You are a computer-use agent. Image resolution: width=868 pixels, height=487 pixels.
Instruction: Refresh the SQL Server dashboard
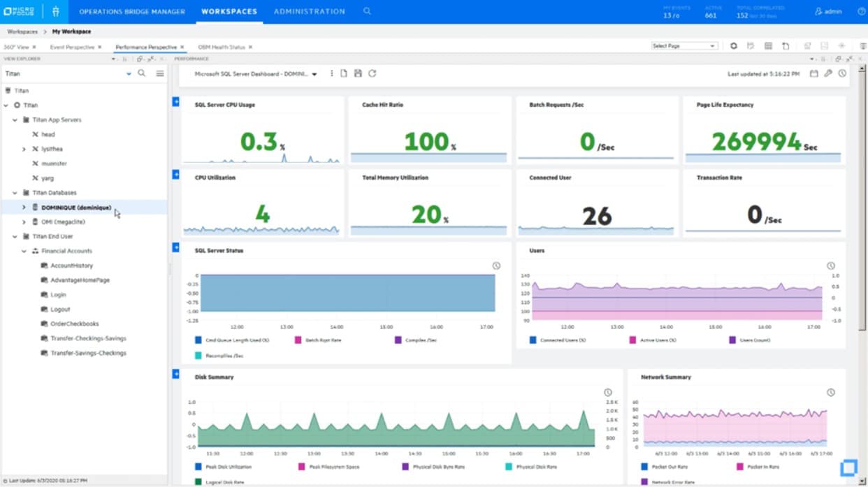coord(372,73)
